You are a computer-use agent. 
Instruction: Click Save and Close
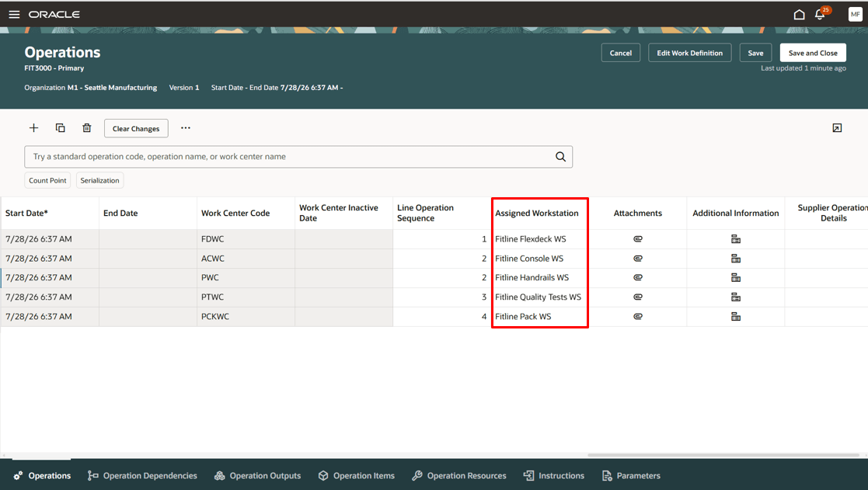click(x=813, y=53)
